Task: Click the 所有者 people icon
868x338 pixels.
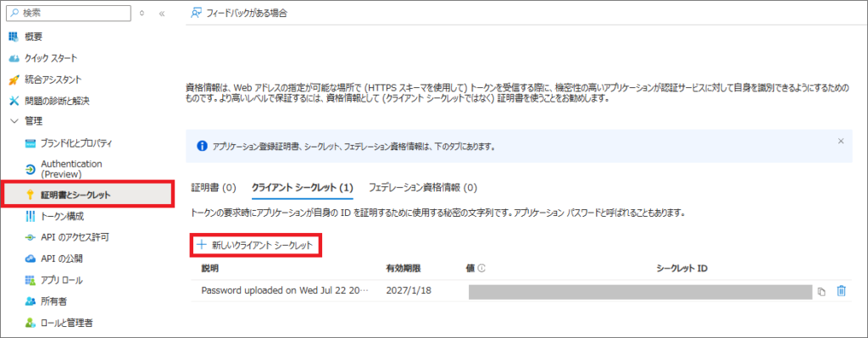Action: point(31,302)
